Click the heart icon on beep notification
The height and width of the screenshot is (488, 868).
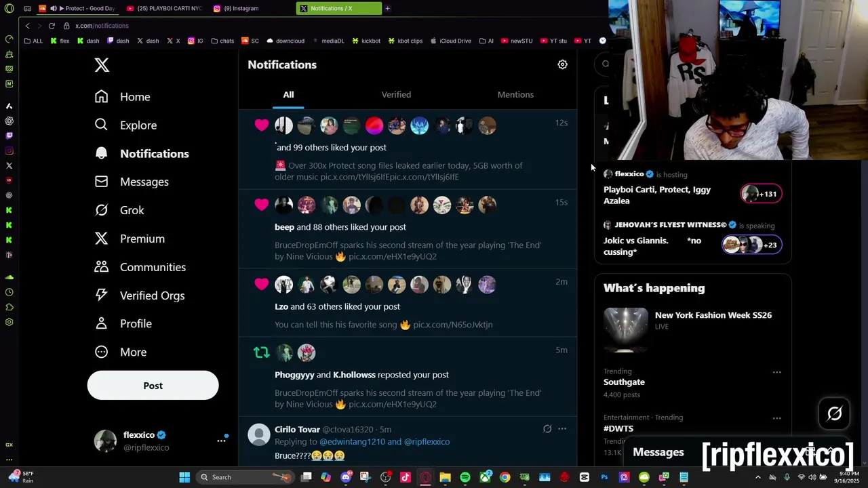[x=261, y=205]
